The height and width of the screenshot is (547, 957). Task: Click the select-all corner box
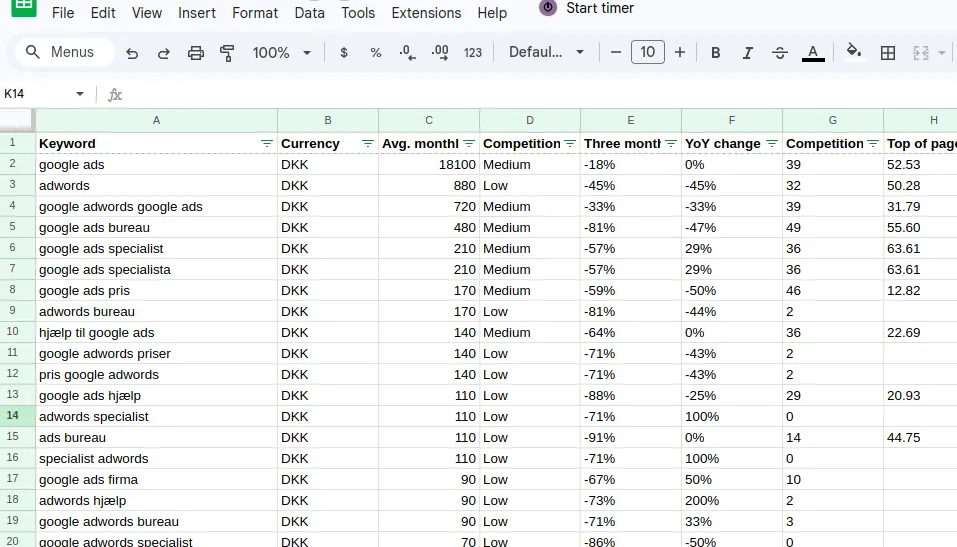tap(17, 120)
